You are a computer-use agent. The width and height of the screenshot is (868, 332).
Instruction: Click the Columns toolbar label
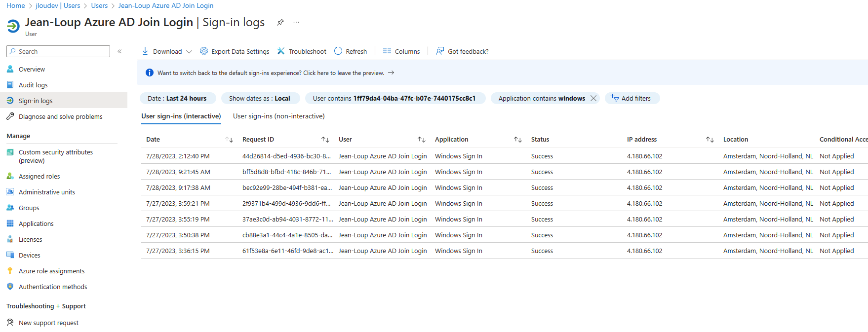click(x=407, y=51)
